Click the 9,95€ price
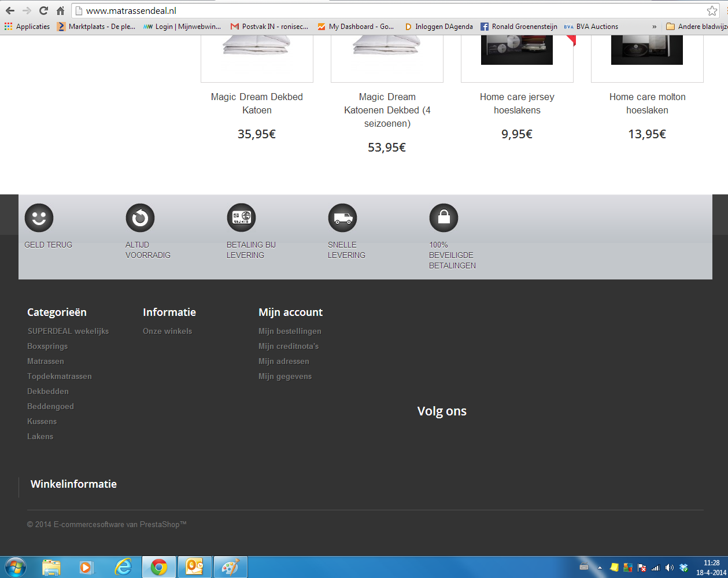Screen dimensions: 728x578 (x=517, y=134)
